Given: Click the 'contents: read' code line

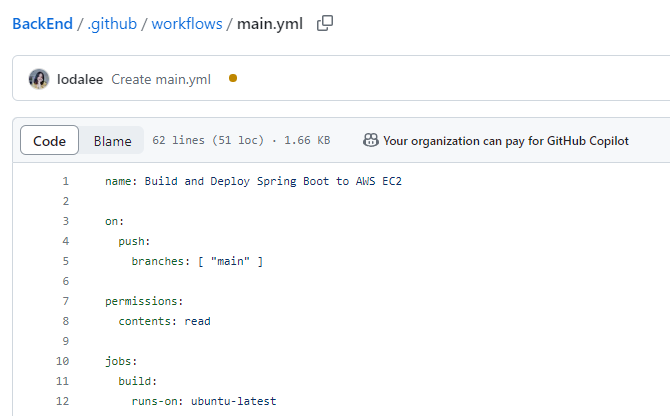Looking at the screenshot, I should pyautogui.click(x=165, y=321).
